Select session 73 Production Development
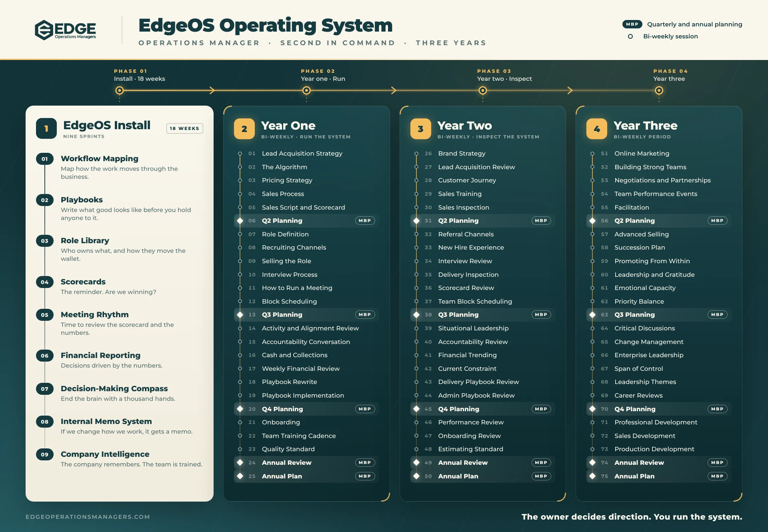 pyautogui.click(x=659, y=449)
